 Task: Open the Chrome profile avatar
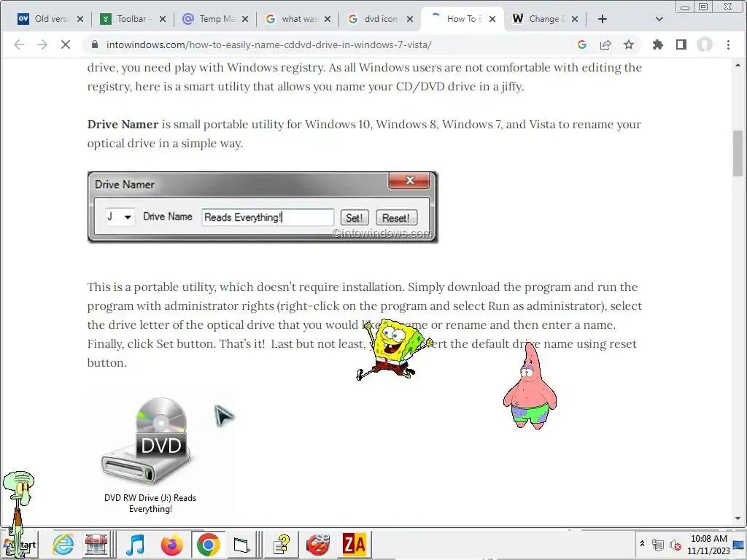705,44
